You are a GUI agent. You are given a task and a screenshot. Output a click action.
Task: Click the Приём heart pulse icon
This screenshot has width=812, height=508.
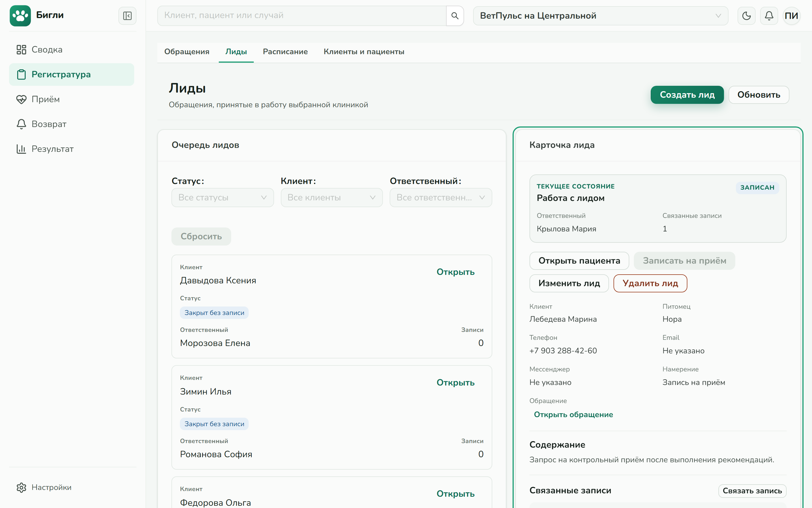click(x=21, y=99)
